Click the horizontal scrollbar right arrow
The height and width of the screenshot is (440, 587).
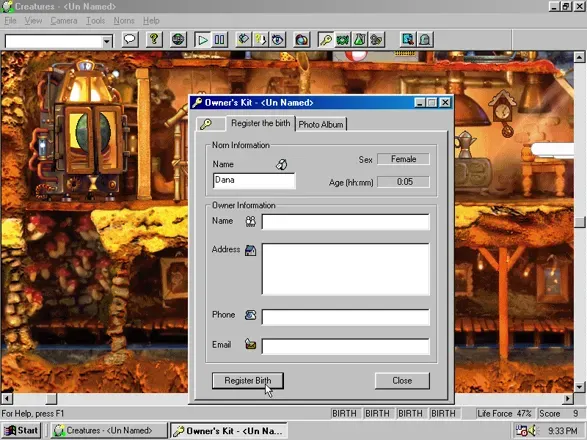click(x=568, y=398)
